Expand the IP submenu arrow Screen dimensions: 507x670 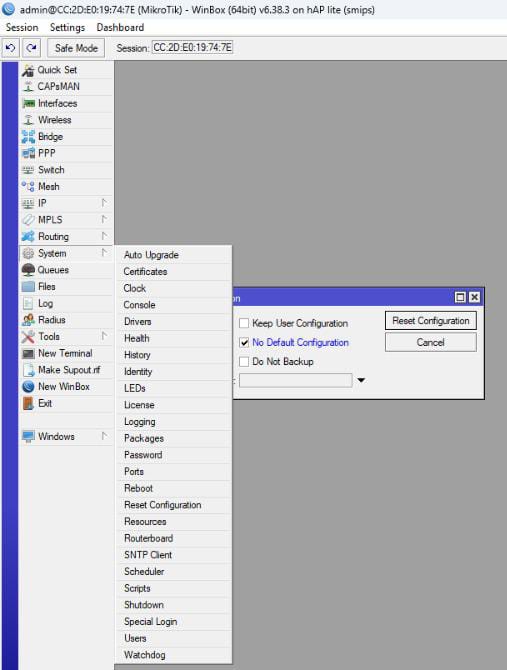point(104,203)
